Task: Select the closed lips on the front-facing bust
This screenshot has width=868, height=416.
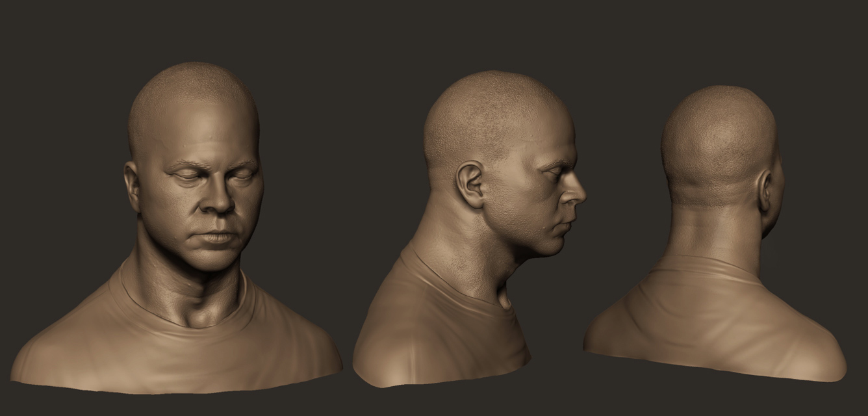Action: click(218, 236)
